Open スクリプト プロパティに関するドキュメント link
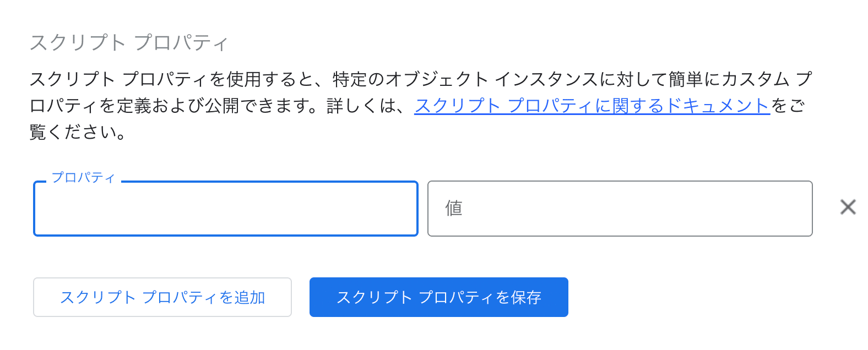This screenshot has height=350, width=868. click(592, 106)
